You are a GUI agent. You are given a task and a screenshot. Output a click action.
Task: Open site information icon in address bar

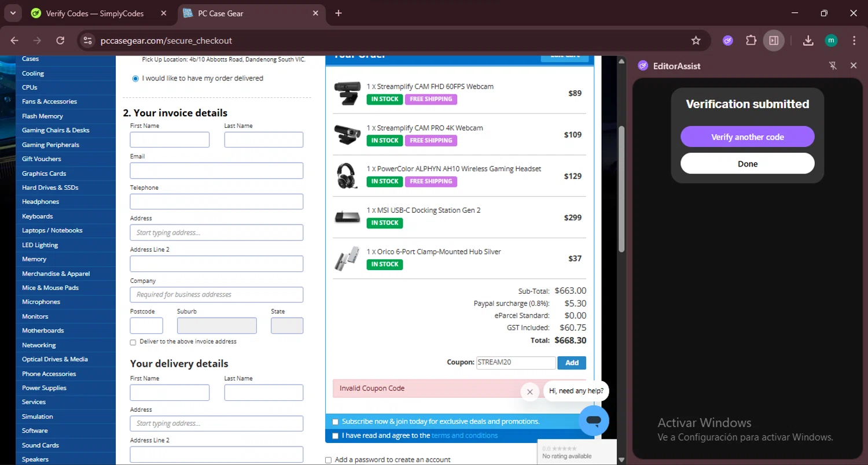click(x=87, y=40)
